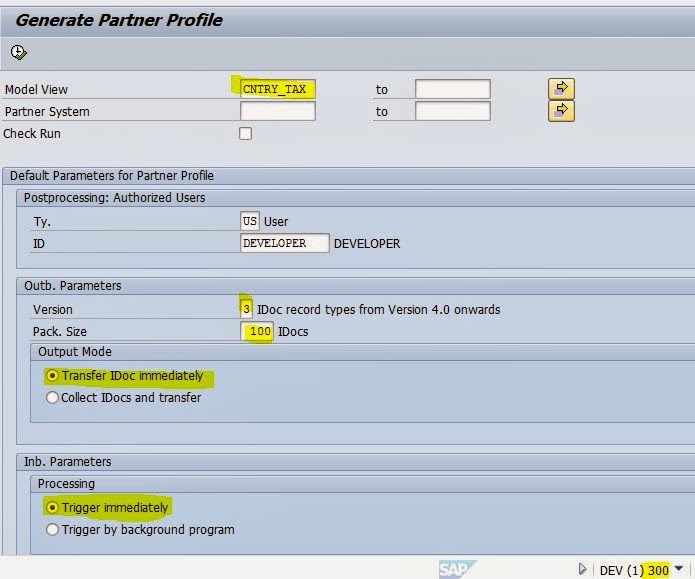The height and width of the screenshot is (579, 695).
Task: Click 'Postprocessing: Authorized Users' header
Action: [114, 197]
